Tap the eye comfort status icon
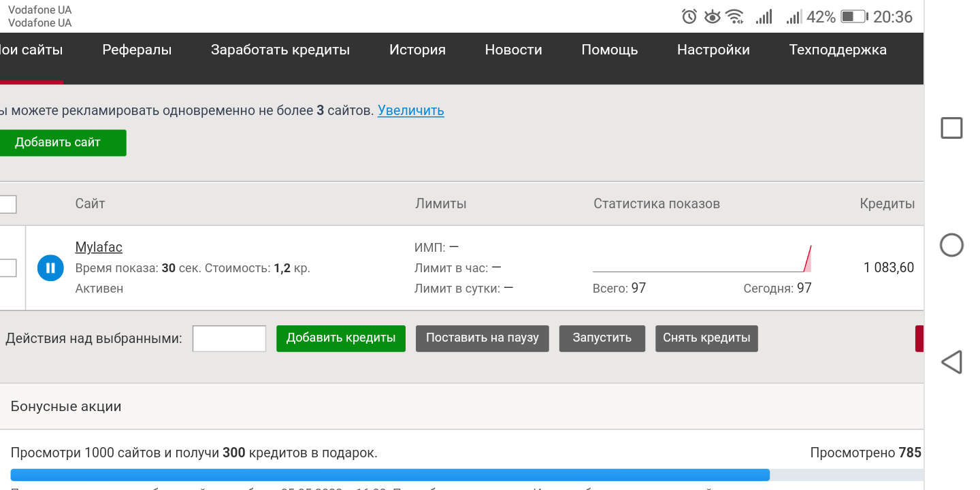 [712, 17]
